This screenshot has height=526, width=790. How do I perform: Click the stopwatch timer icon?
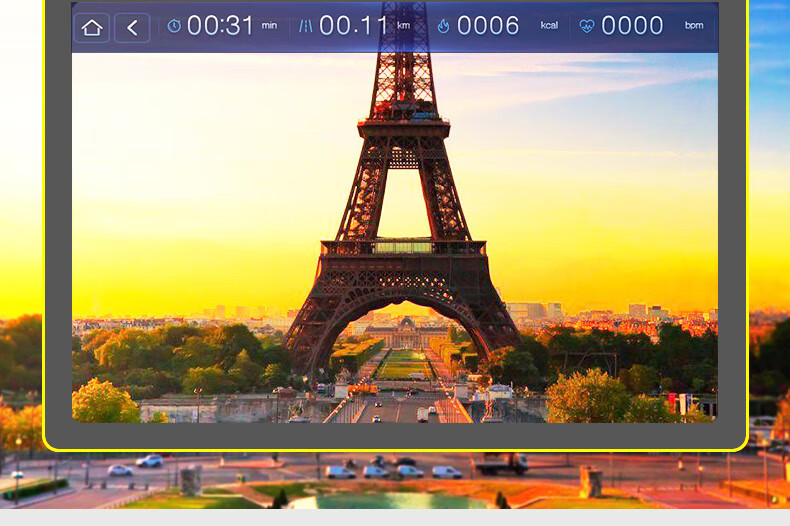click(x=174, y=26)
